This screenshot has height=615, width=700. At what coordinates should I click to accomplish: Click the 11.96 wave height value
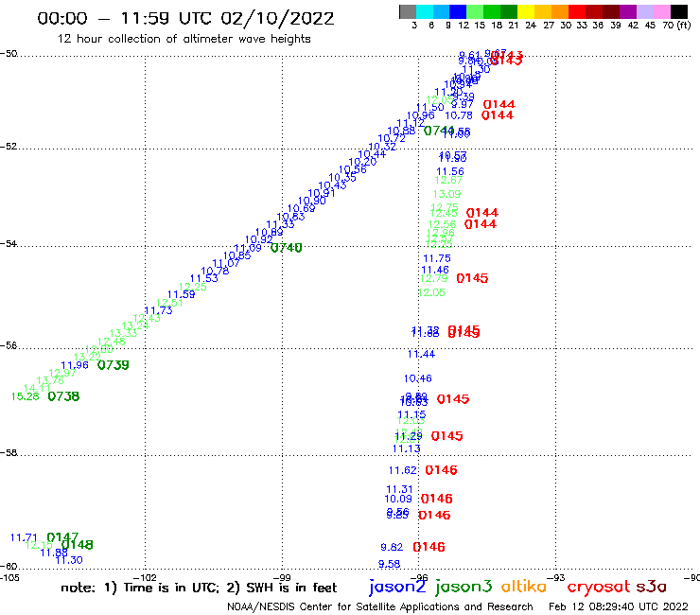(x=75, y=365)
